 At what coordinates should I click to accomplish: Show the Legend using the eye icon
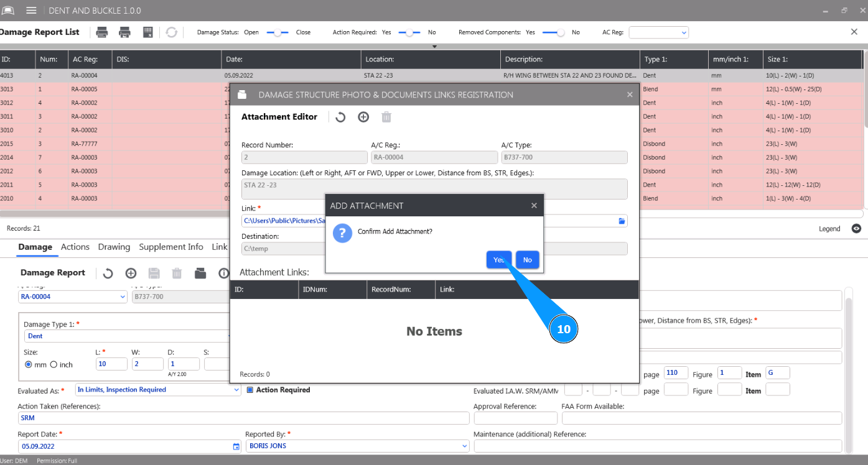(x=856, y=229)
